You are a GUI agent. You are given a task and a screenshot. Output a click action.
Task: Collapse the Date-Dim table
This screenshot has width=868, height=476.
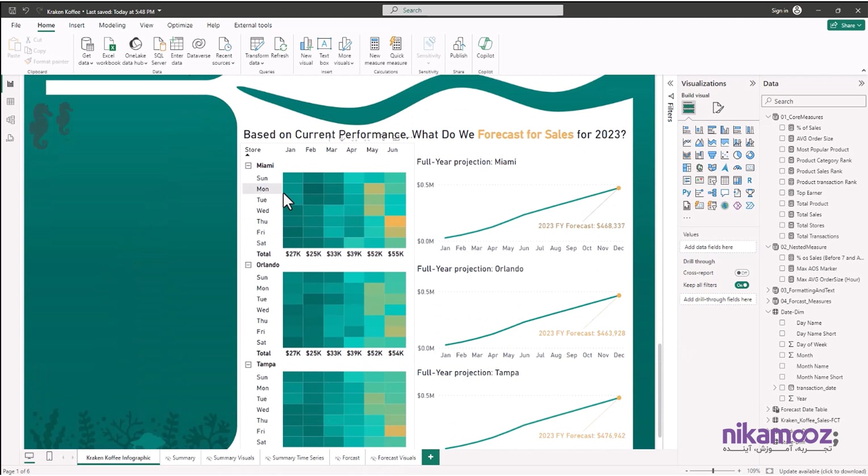pos(768,312)
